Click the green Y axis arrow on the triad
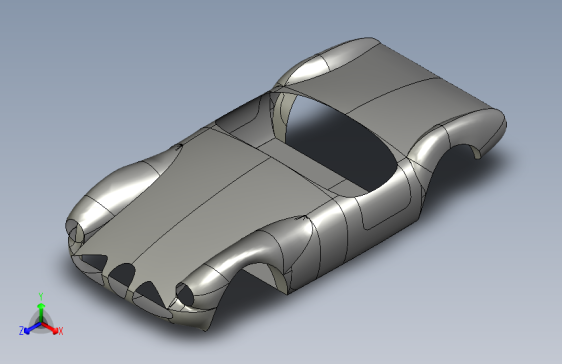 (x=41, y=313)
